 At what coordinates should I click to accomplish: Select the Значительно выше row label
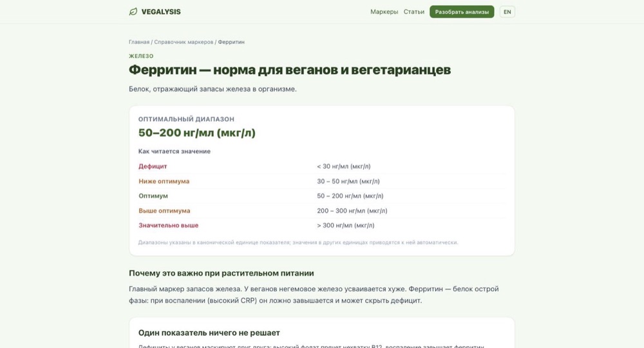(x=168, y=225)
